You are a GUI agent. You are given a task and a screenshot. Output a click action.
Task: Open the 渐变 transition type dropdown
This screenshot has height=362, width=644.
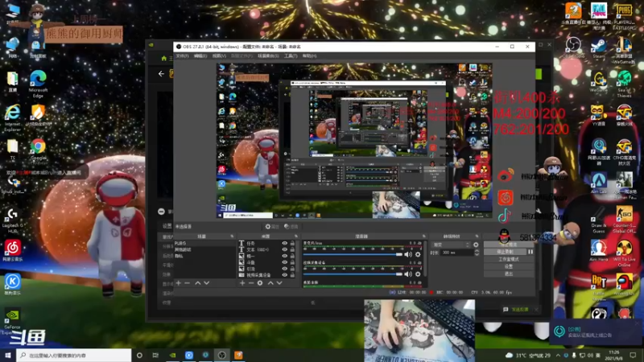pyautogui.click(x=451, y=245)
